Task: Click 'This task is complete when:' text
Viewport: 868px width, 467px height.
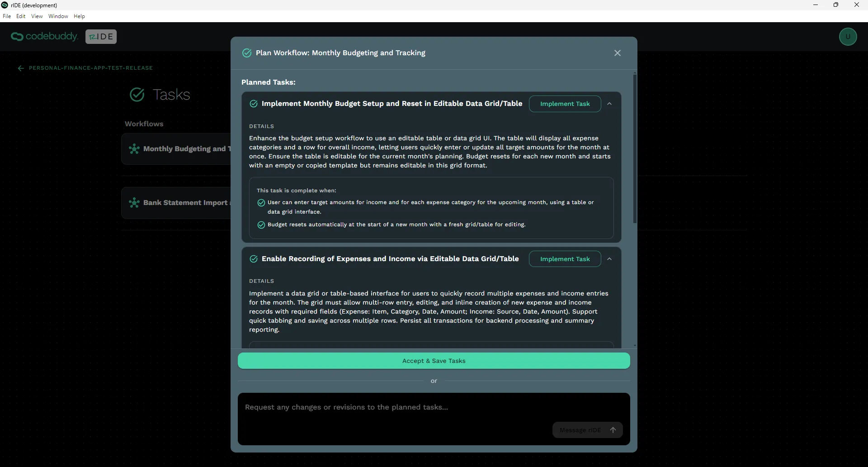Action: click(297, 191)
